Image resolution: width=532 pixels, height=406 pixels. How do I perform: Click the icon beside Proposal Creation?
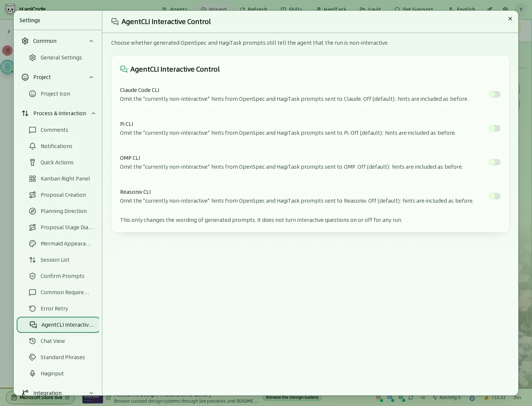click(x=33, y=195)
